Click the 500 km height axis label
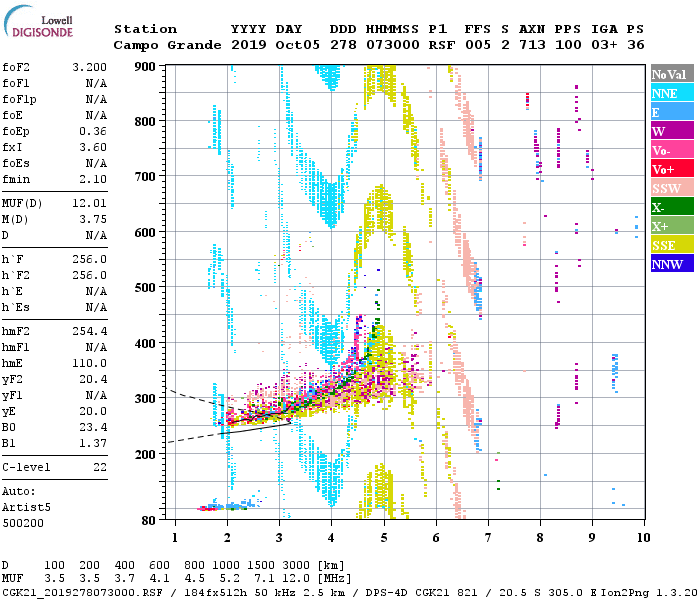 coord(145,288)
